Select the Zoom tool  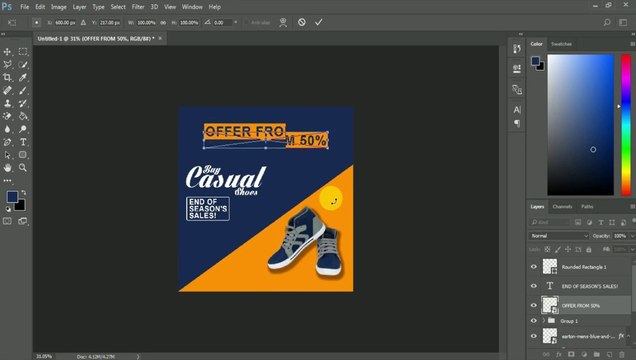click(x=23, y=167)
